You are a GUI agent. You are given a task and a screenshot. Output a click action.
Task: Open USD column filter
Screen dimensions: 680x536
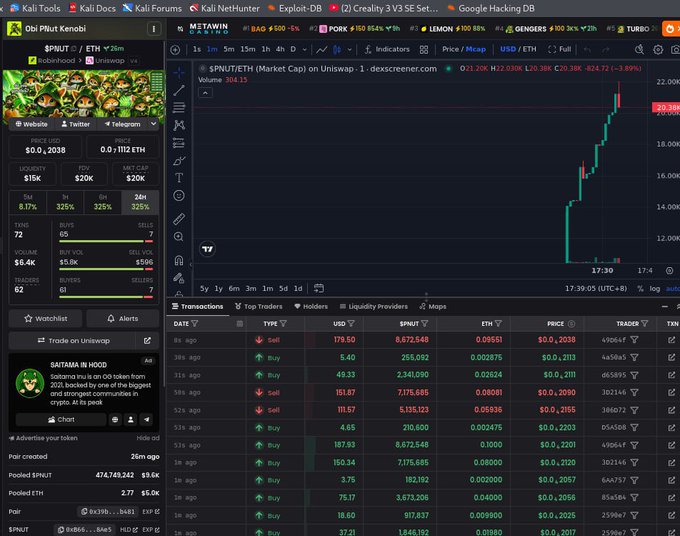click(351, 324)
